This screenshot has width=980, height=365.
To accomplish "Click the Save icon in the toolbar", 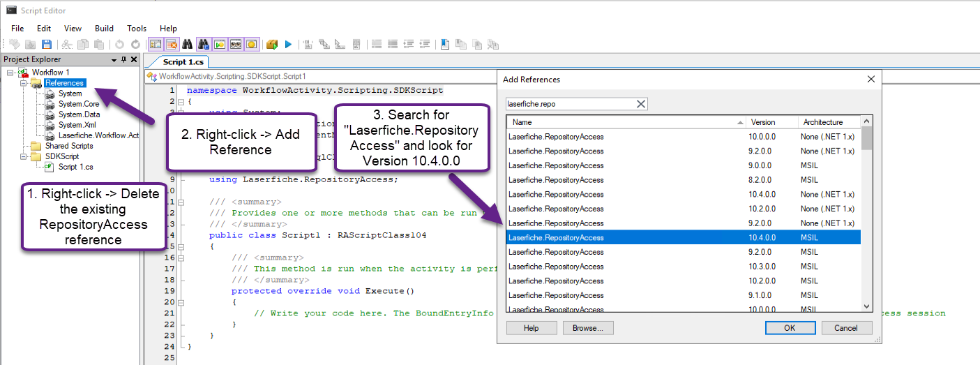I will coord(47,44).
